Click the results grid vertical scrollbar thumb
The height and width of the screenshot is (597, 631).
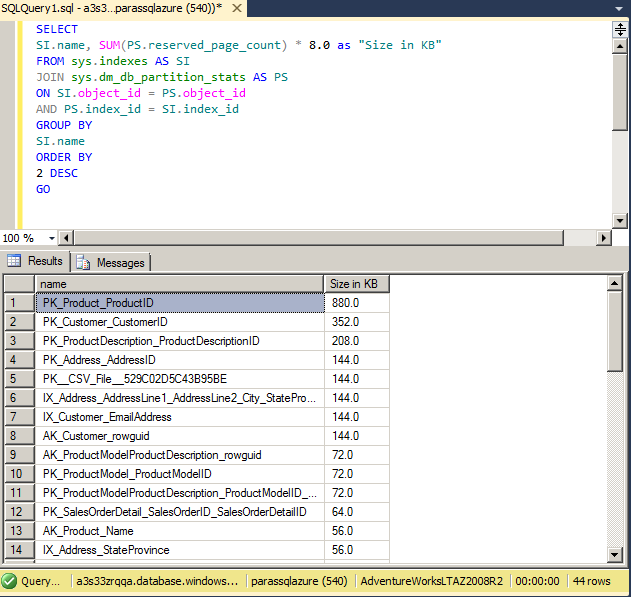(x=615, y=331)
